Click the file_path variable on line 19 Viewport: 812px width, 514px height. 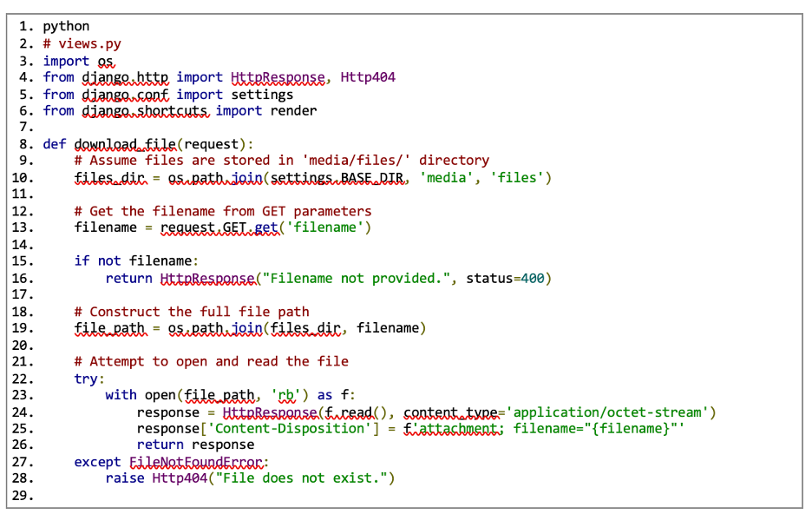click(x=109, y=328)
